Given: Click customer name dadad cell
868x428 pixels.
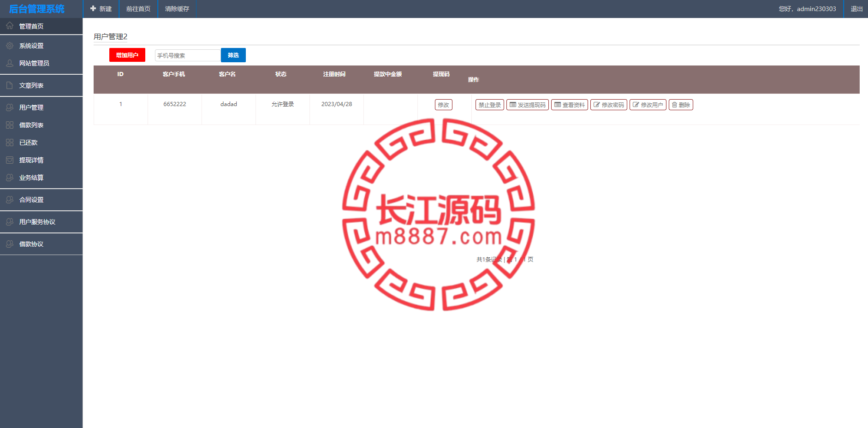Looking at the screenshot, I should (x=229, y=104).
